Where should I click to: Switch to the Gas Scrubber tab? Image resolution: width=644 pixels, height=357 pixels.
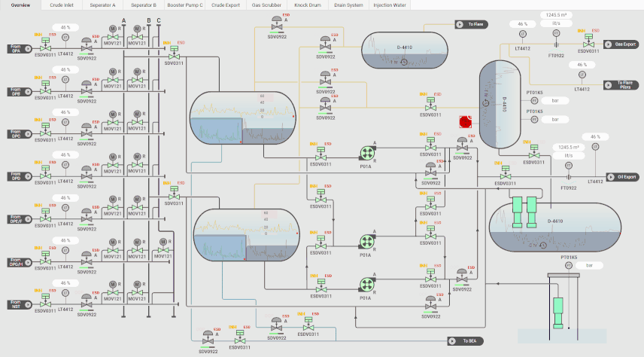(266, 5)
